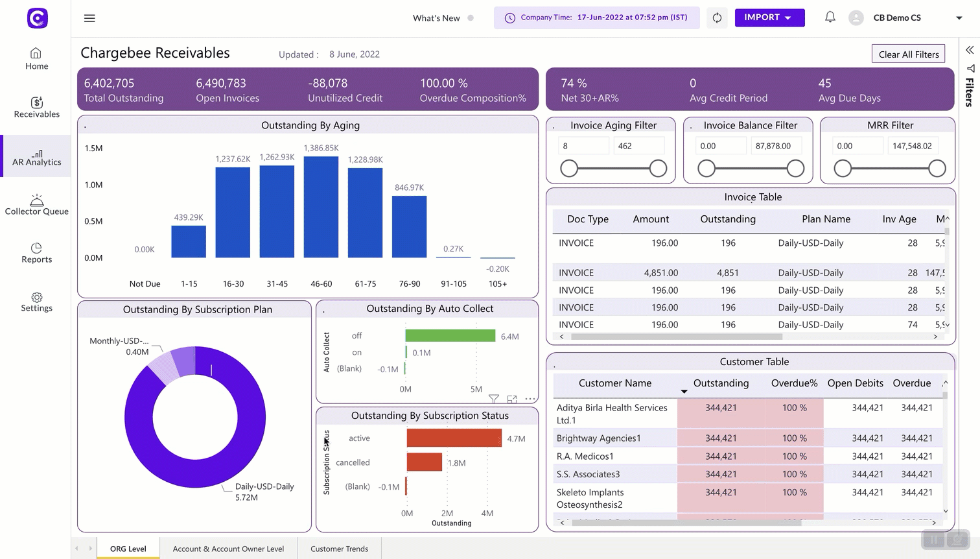Image resolution: width=980 pixels, height=559 pixels.
Task: Click Overdue% column header in Customer Table
Action: (x=794, y=383)
